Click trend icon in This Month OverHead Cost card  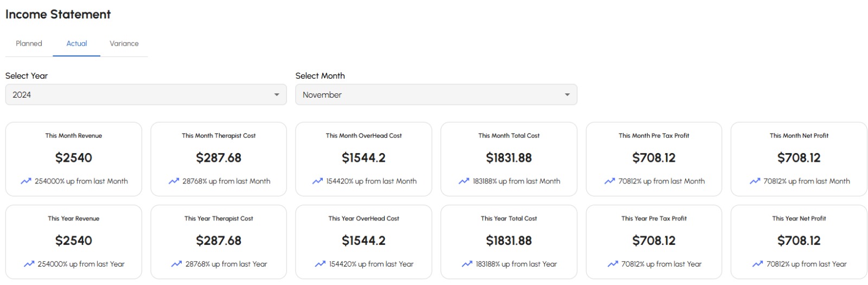pyautogui.click(x=317, y=181)
